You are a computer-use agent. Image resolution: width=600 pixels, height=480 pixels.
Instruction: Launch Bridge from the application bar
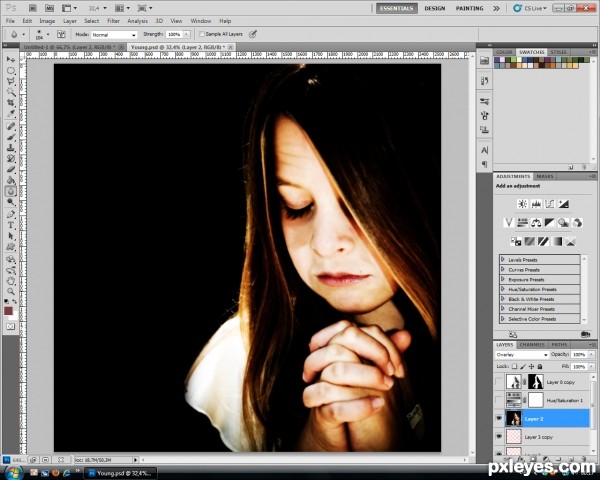tap(33, 8)
